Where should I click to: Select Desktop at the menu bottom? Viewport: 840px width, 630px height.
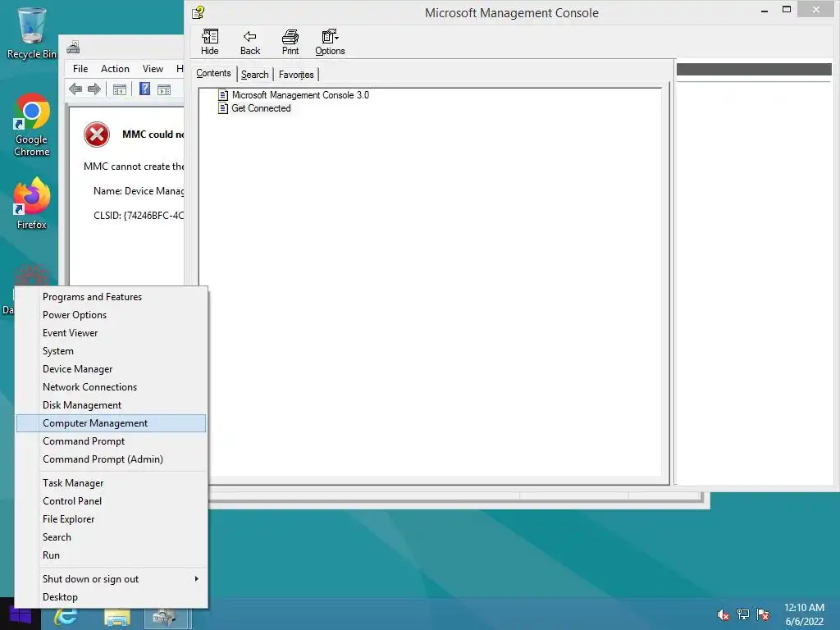tap(111, 597)
